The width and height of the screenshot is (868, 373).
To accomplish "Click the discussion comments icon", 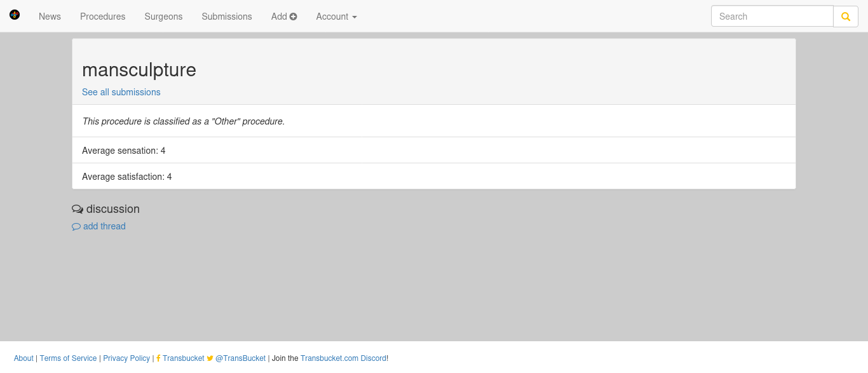I will [78, 209].
